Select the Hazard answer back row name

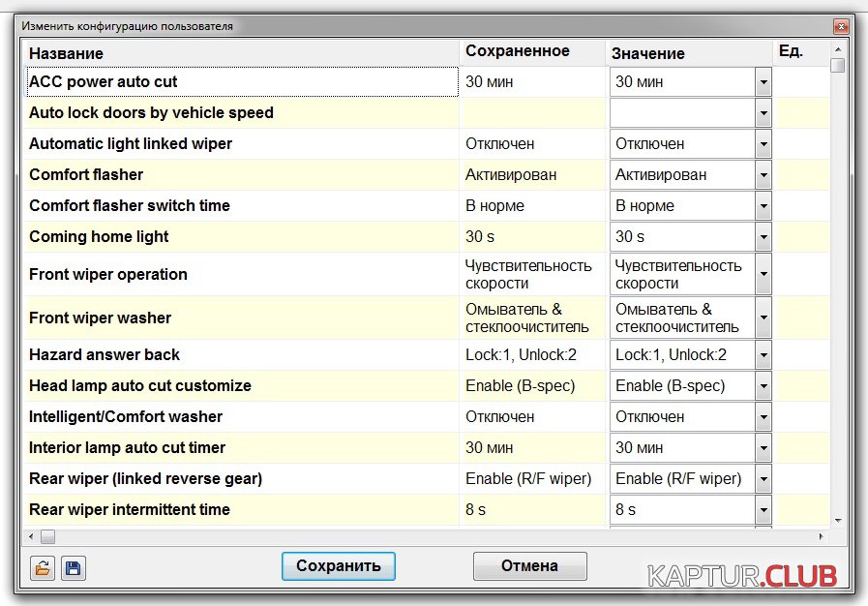(x=105, y=355)
